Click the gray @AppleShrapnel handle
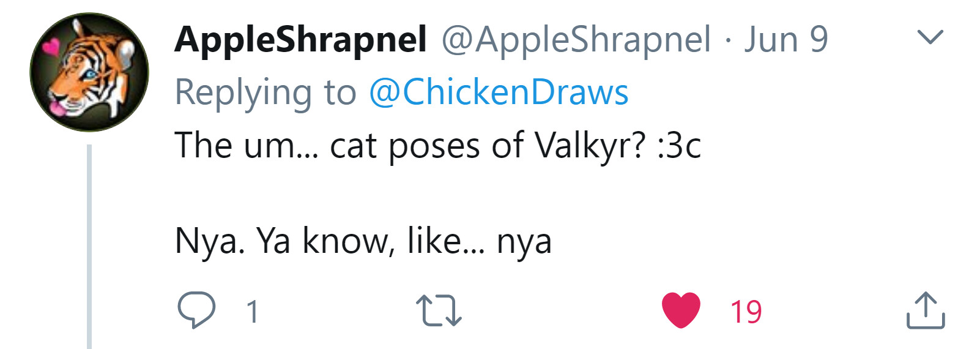This screenshot has width=980, height=349. click(x=576, y=40)
